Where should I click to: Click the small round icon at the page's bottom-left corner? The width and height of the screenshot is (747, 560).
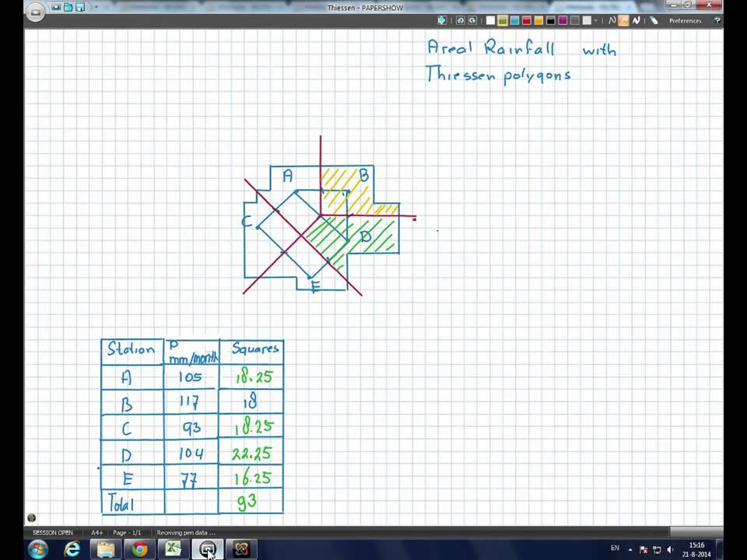click(31, 518)
